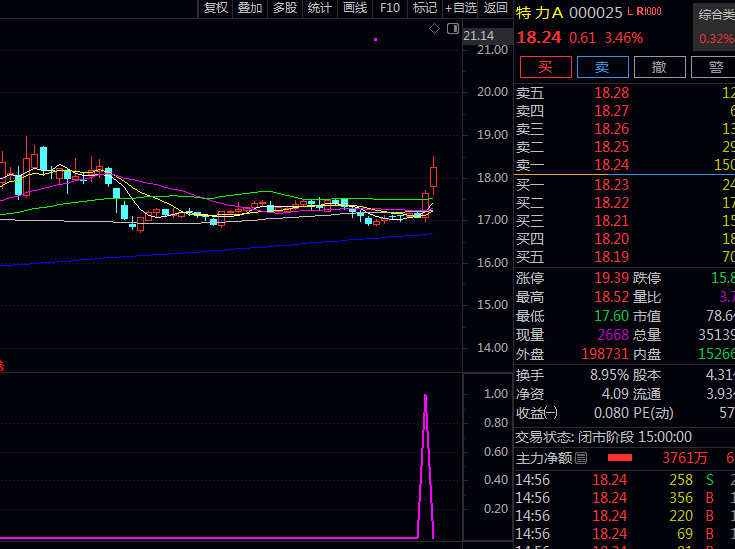Screen dimensions: 735x549
Task: Select the 卖三 price 18.26
Action: point(612,129)
